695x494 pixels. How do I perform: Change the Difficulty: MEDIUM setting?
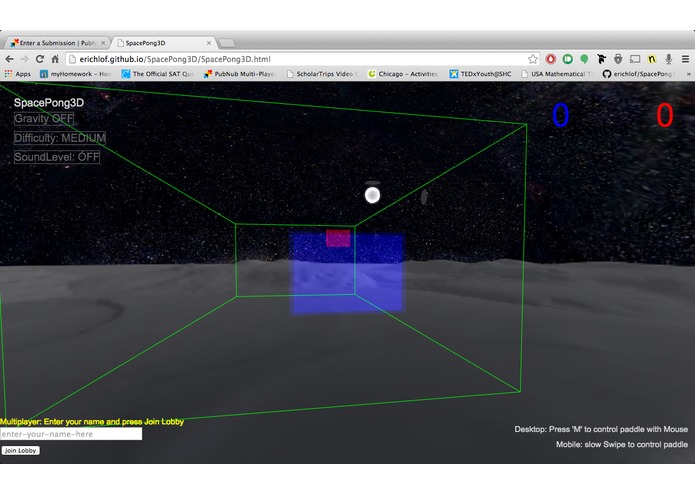click(x=60, y=138)
